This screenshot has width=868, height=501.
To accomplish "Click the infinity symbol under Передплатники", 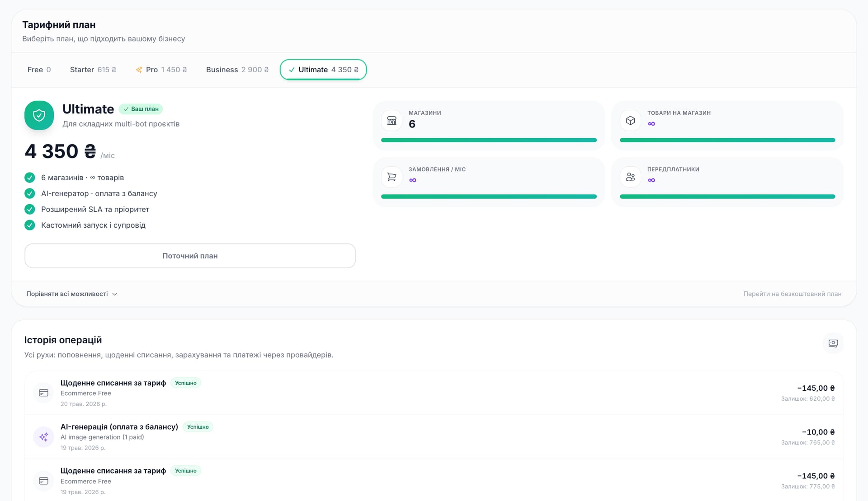I will coord(651,180).
